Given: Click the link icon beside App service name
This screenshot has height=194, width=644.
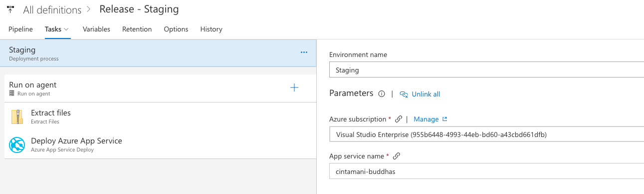Looking at the screenshot, I should coord(397,156).
